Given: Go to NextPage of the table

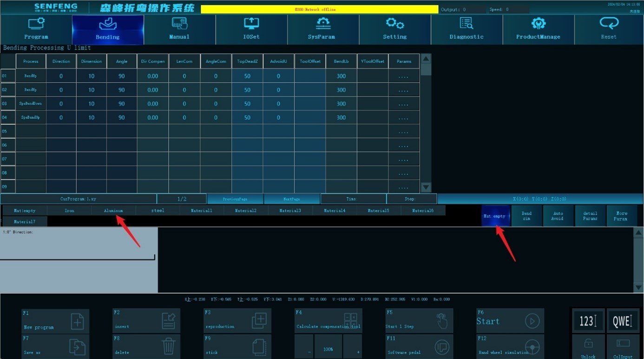Looking at the screenshot, I should point(292,199).
